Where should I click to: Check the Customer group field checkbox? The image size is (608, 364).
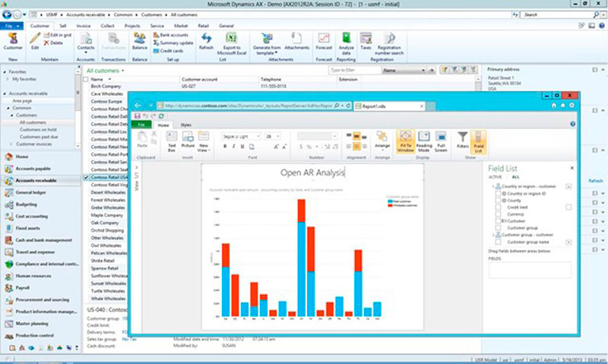pos(499,228)
